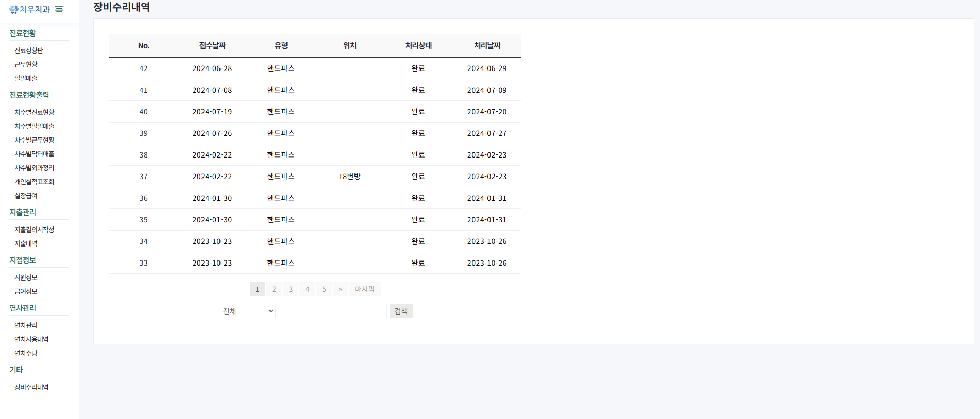The height and width of the screenshot is (419, 980).
Task: Open the 전체 search filter dropdown
Action: coord(247,311)
